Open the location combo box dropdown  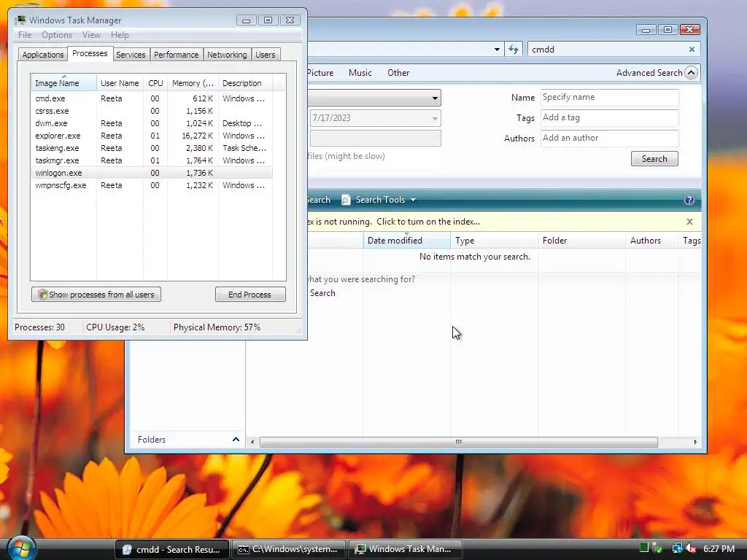pos(435,98)
